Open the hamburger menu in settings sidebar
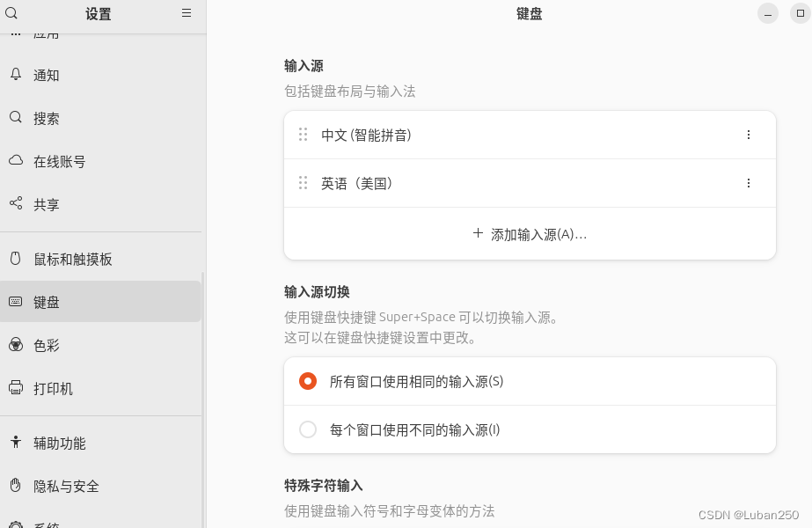The height and width of the screenshot is (528, 812). 186,13
